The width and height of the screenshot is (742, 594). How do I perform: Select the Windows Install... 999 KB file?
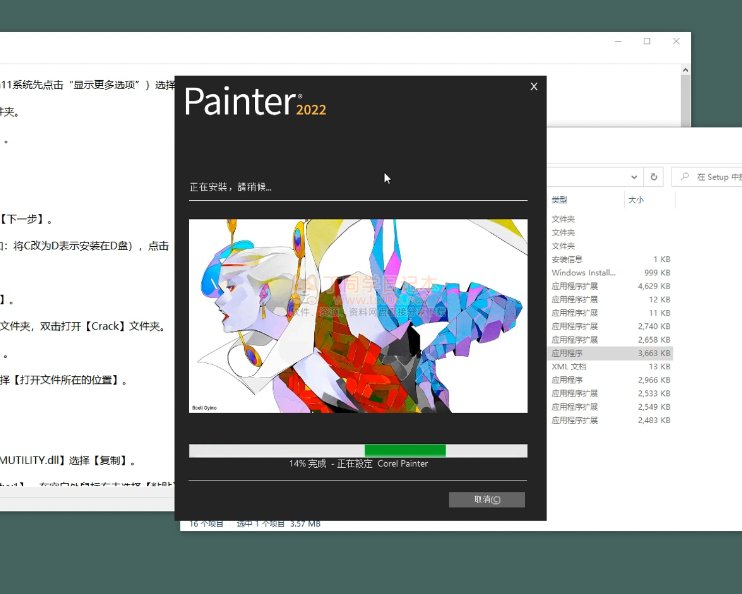[611, 272]
